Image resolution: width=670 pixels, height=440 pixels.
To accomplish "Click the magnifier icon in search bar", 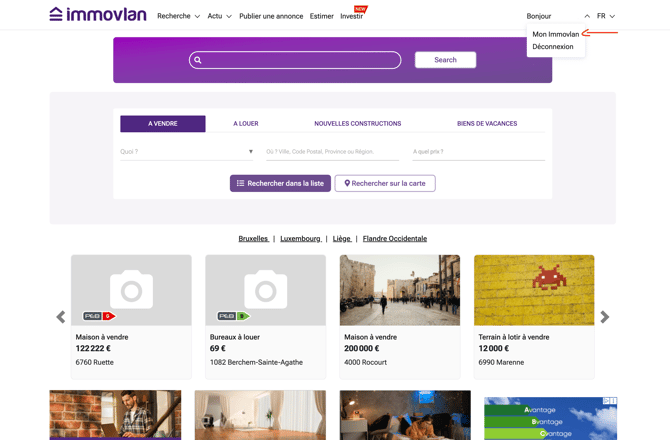I will tap(198, 61).
